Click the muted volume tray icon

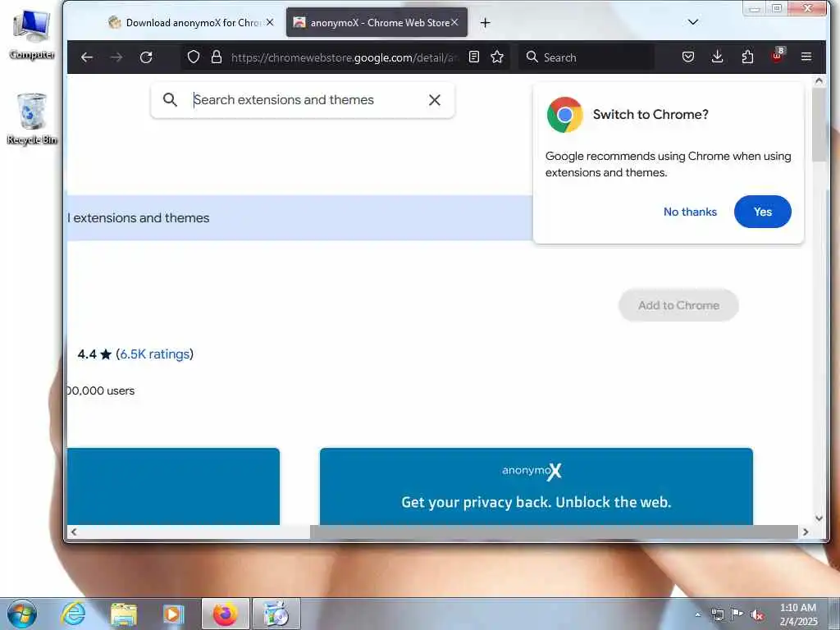pyautogui.click(x=757, y=614)
